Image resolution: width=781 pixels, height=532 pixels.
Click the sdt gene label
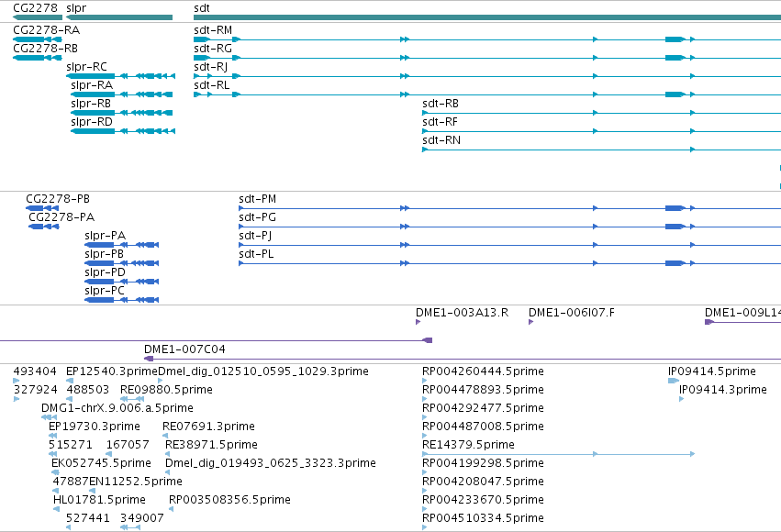pyautogui.click(x=202, y=8)
